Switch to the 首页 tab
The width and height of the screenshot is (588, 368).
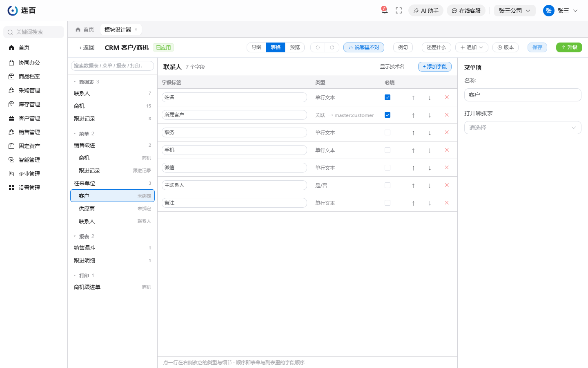[x=85, y=29]
